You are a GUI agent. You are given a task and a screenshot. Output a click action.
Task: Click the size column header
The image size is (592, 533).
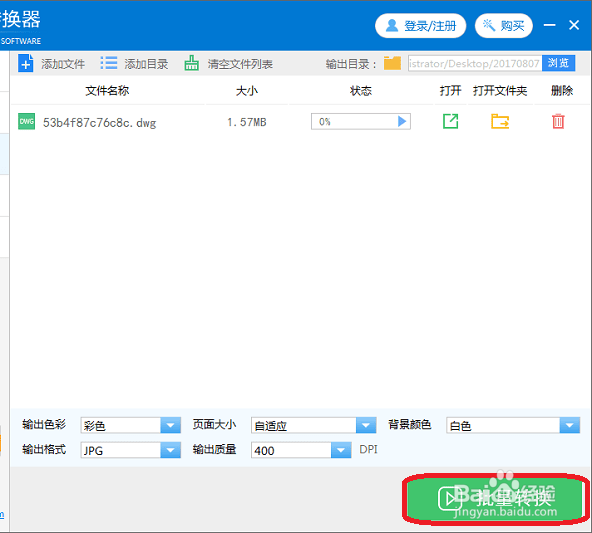point(247,91)
